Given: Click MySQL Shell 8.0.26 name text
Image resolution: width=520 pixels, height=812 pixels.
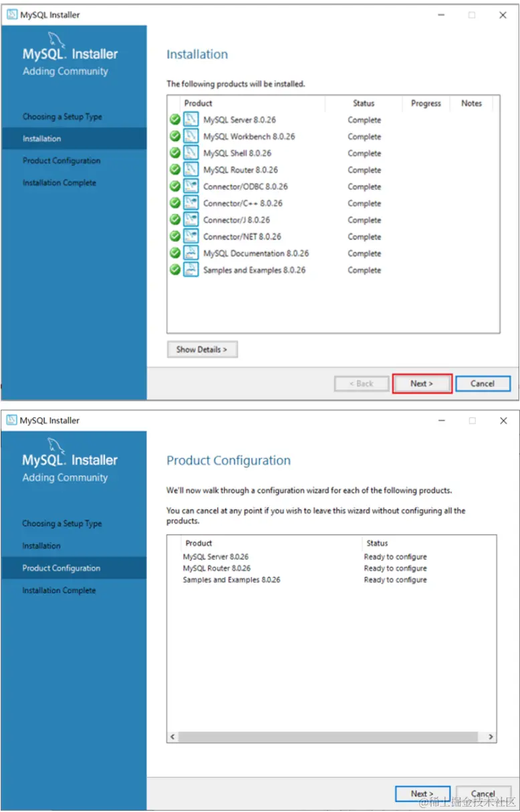Looking at the screenshot, I should (237, 153).
